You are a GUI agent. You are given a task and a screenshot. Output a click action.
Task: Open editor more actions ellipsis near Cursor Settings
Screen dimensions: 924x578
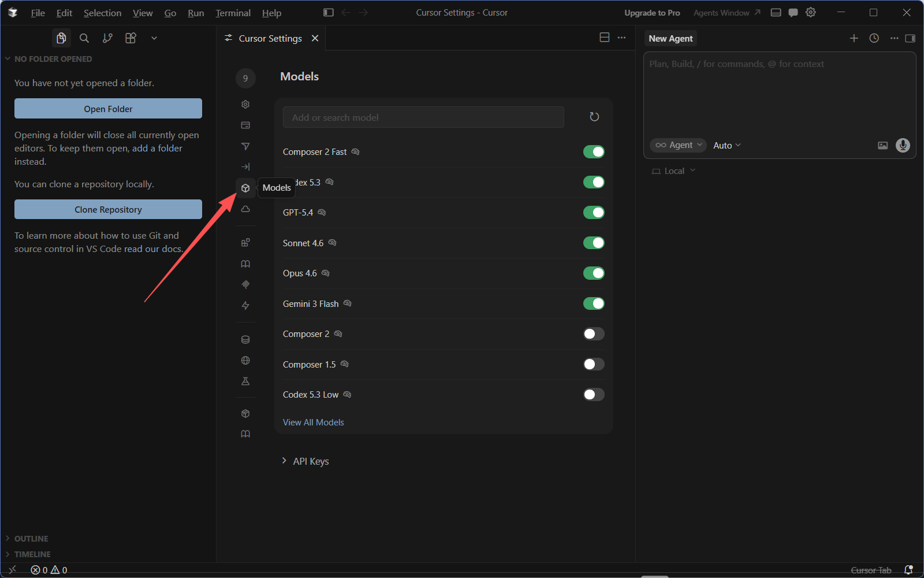[621, 38]
